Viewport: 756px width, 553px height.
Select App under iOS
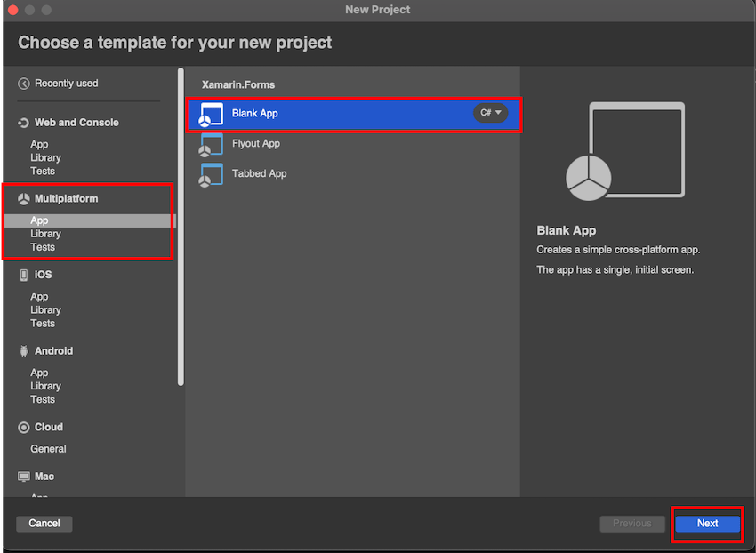39,297
